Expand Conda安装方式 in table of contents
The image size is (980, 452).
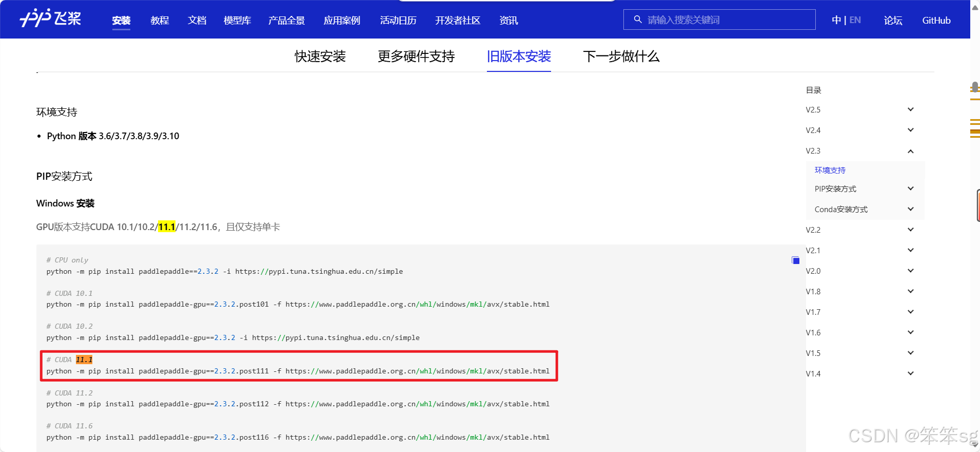(911, 209)
